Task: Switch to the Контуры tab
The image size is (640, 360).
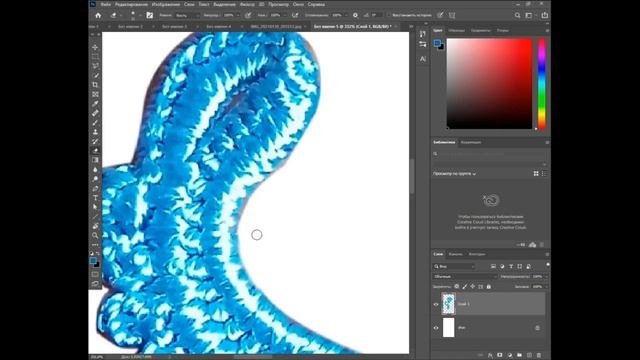Action: pyautogui.click(x=477, y=254)
